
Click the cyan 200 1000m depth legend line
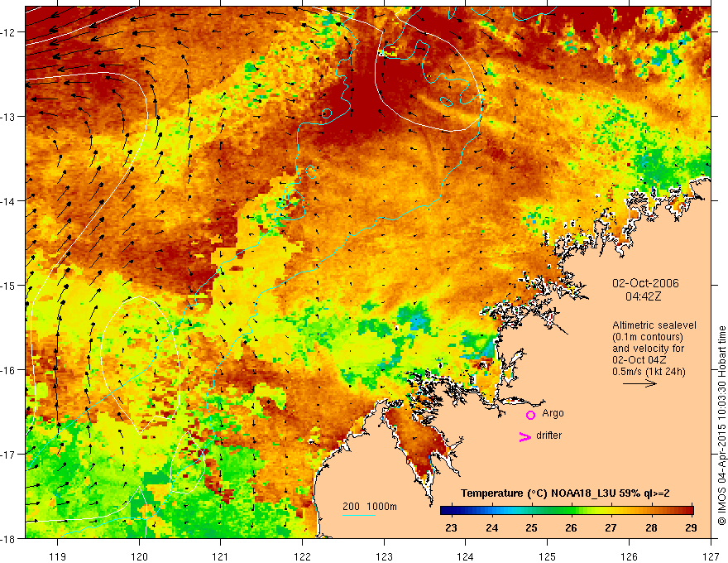(x=358, y=515)
